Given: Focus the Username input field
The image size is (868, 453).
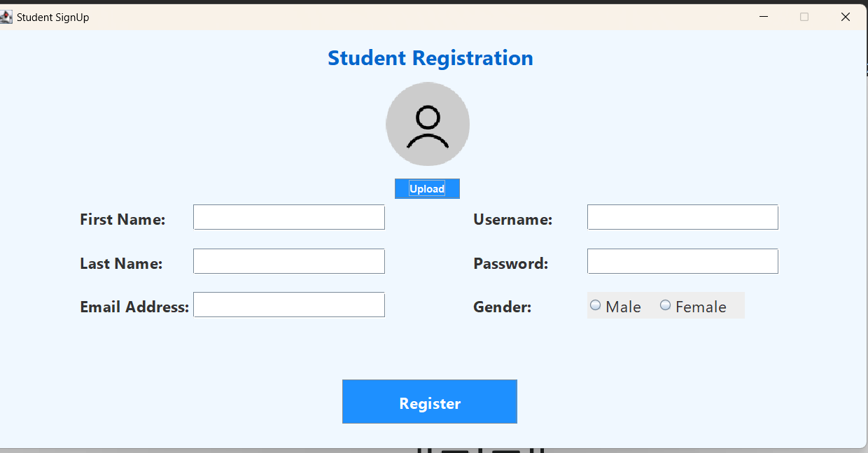Looking at the screenshot, I should [682, 217].
